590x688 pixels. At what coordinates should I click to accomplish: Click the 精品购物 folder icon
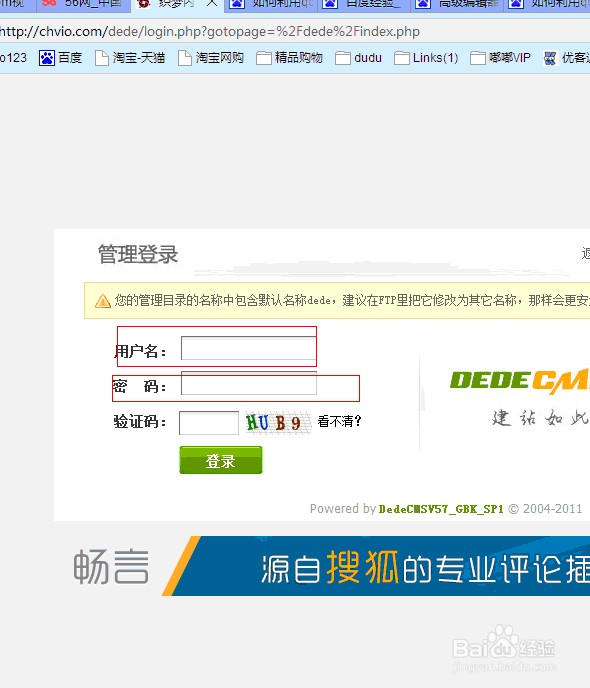point(264,58)
